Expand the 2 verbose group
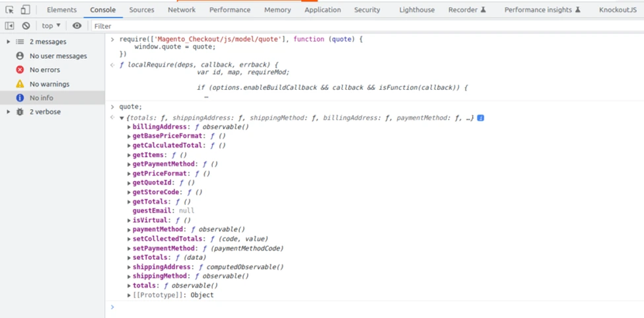Screen dimensions: 644x318 tap(8, 112)
